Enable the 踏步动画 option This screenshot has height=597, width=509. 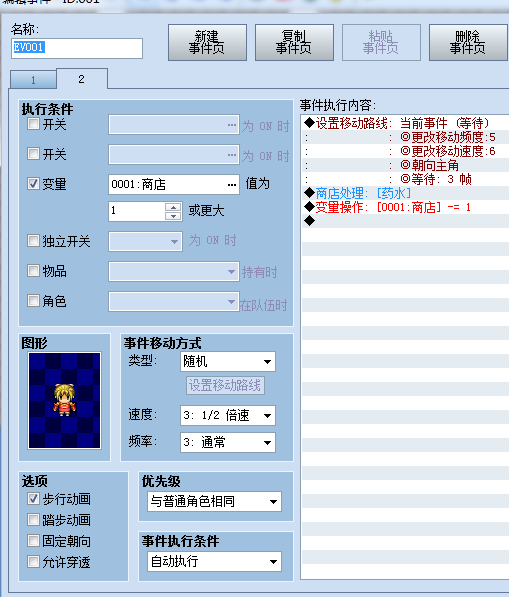[34, 520]
